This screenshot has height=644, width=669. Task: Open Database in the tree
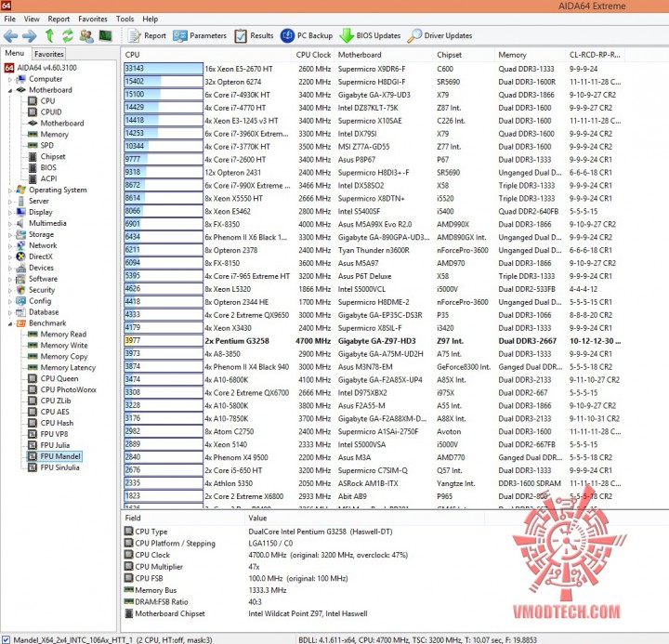click(x=37, y=312)
